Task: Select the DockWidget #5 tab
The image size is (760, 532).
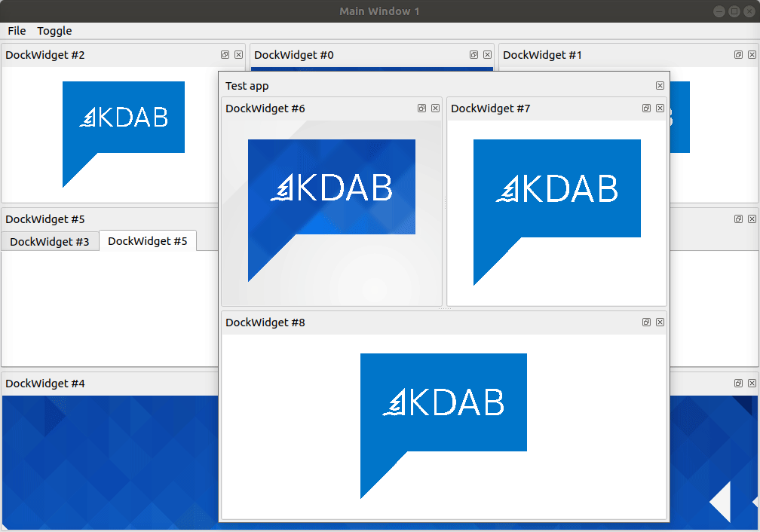Action: tap(148, 241)
